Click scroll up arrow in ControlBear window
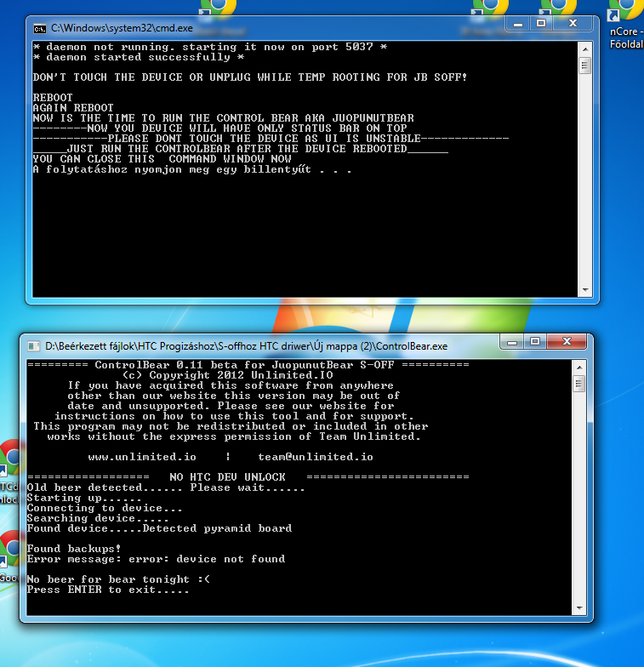 coord(578,367)
